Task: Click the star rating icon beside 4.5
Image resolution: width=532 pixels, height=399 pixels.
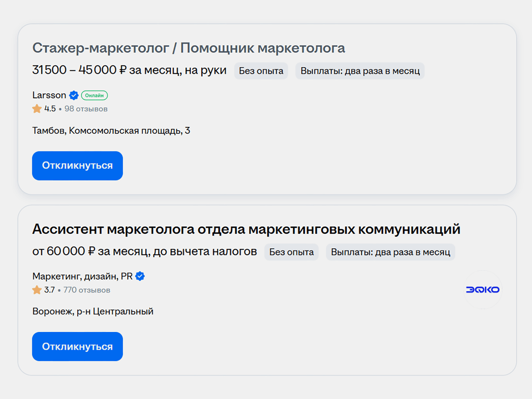Action: pyautogui.click(x=37, y=109)
